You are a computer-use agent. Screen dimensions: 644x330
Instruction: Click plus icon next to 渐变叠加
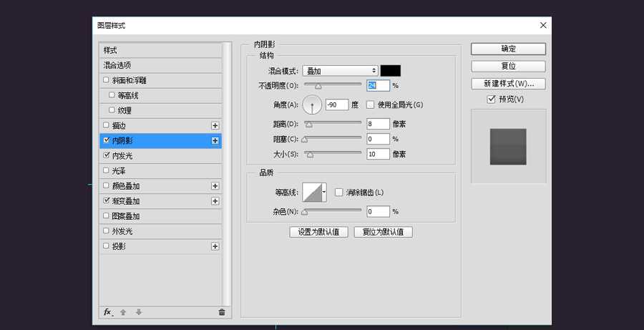click(x=215, y=201)
